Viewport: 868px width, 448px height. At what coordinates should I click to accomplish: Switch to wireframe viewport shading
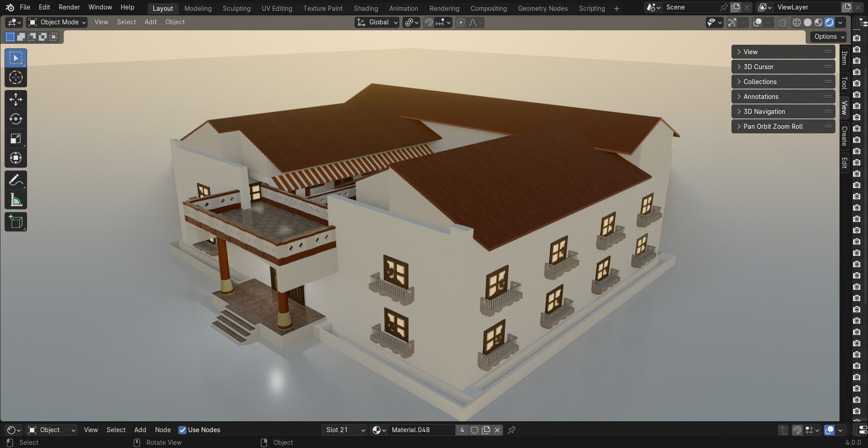(797, 22)
